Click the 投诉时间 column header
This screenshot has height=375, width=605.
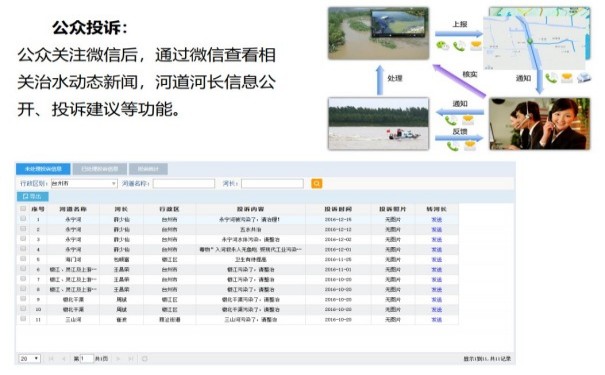tap(338, 209)
